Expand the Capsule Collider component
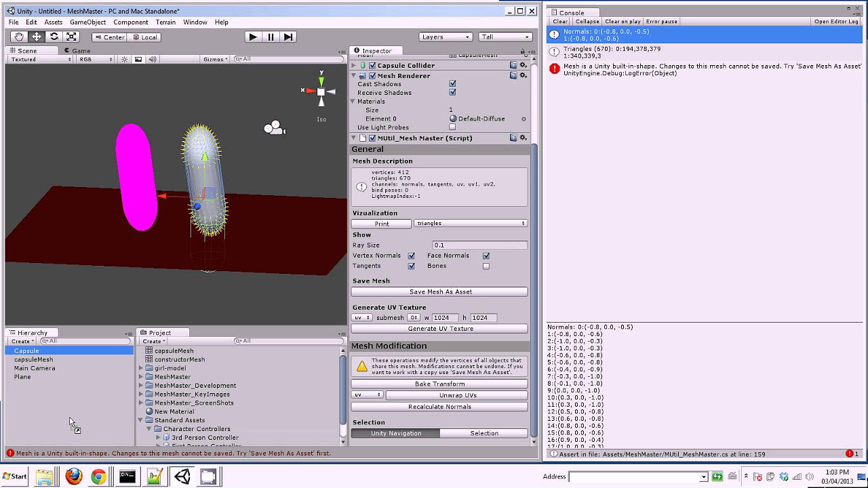The height and width of the screenshot is (488, 868). tap(354, 66)
